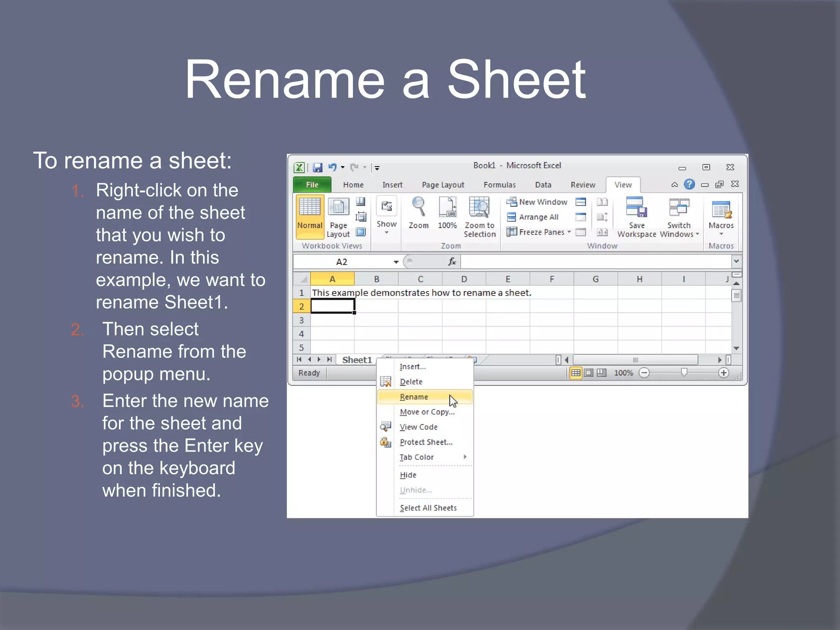The image size is (840, 630).
Task: Click the Redo arrow icon
Action: (x=354, y=167)
